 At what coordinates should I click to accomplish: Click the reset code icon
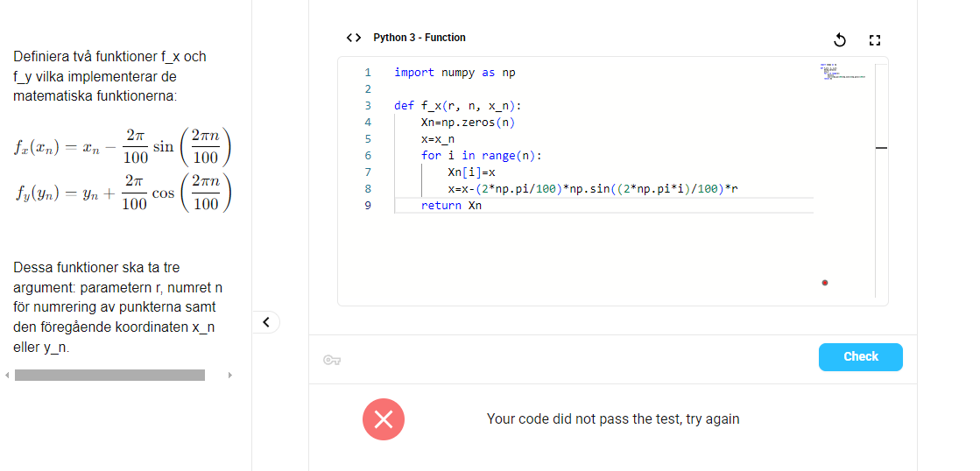(x=839, y=39)
